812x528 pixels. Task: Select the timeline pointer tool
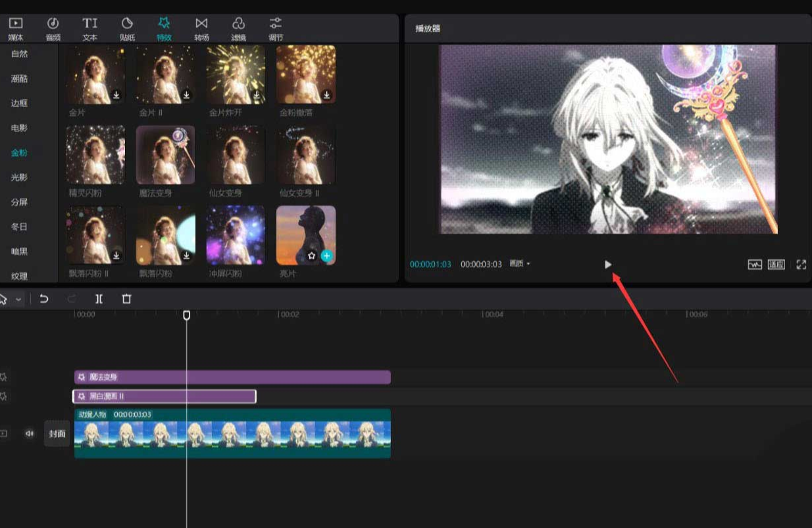[3, 299]
